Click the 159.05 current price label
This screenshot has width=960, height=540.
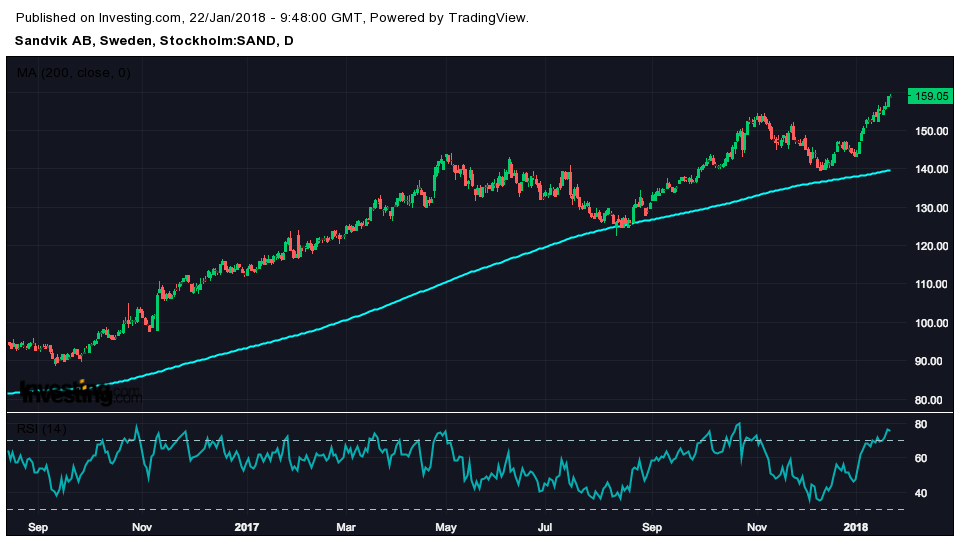tap(930, 96)
